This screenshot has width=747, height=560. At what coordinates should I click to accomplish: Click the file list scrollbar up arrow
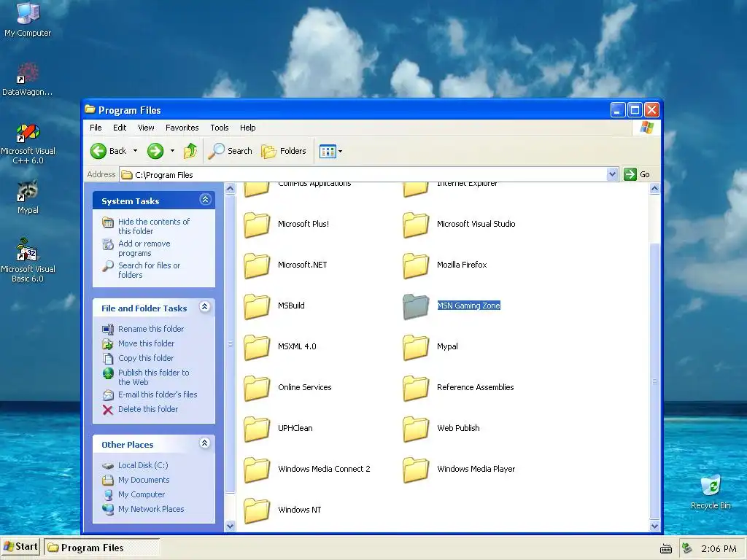click(x=654, y=189)
